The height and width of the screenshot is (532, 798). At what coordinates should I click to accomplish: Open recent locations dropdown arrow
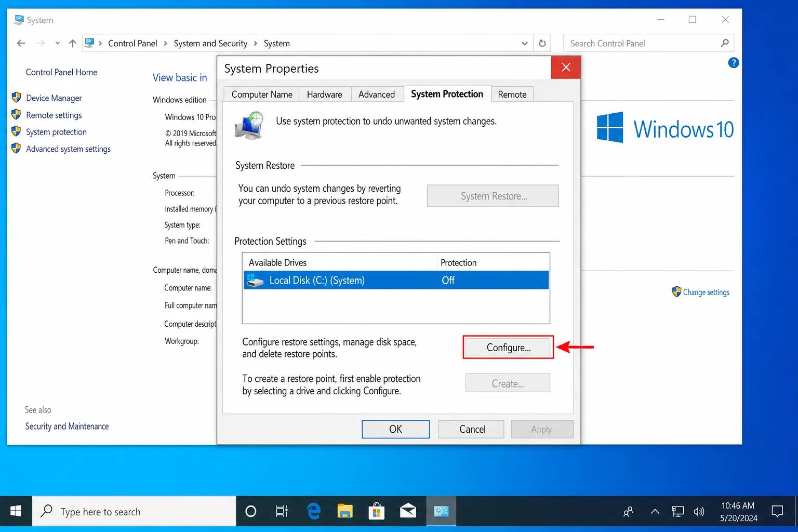(57, 43)
